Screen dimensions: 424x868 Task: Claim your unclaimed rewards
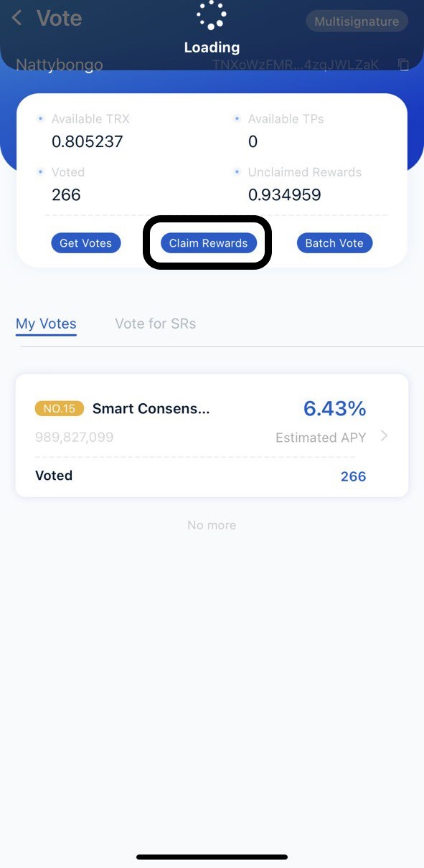pyautogui.click(x=208, y=243)
